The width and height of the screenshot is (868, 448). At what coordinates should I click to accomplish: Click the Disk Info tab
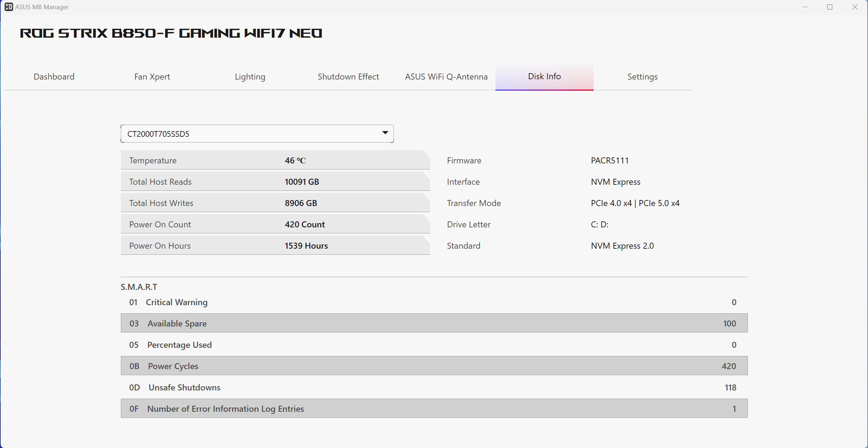click(545, 77)
